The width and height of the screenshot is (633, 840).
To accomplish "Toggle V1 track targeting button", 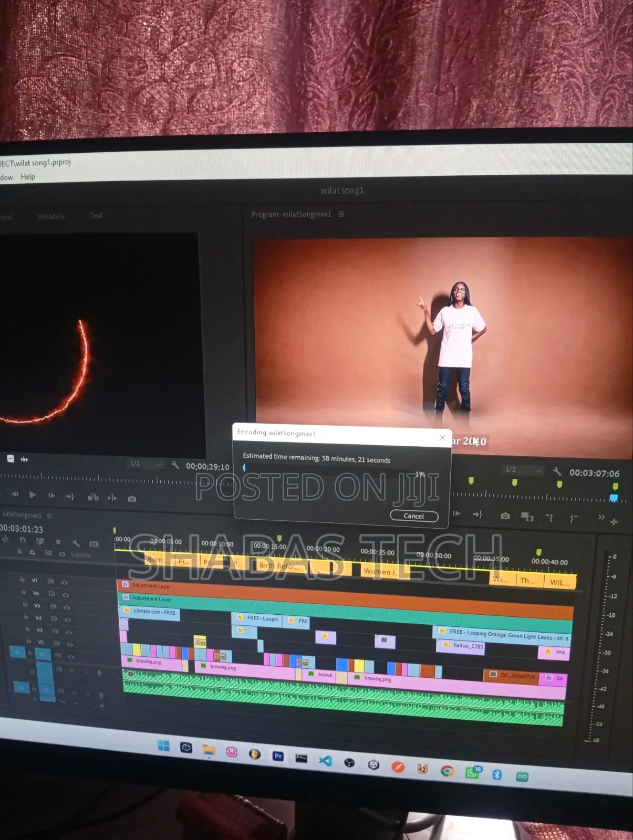I will coord(42,654).
